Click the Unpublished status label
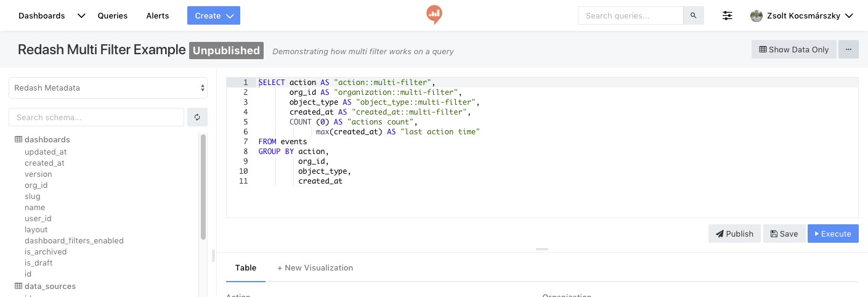The width and height of the screenshot is (868, 297). coord(226,51)
